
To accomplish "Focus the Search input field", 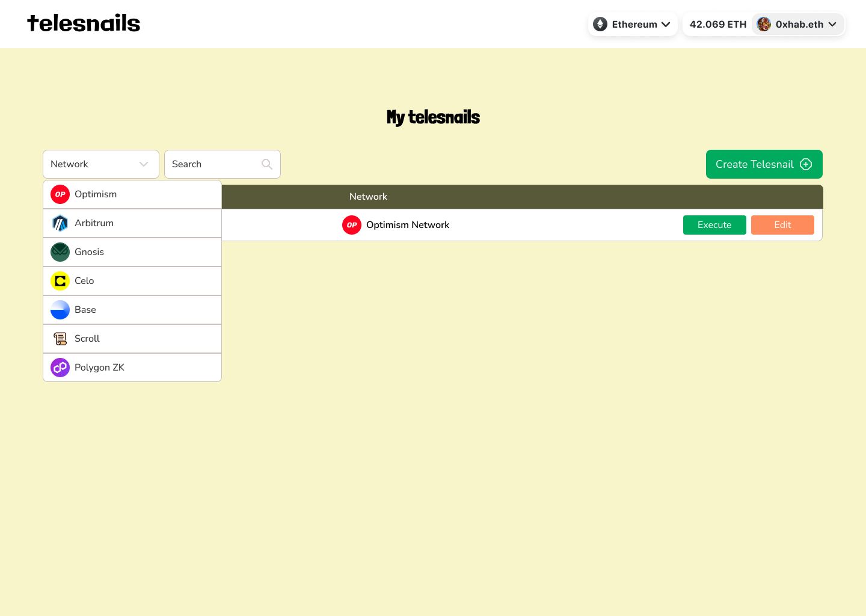I will 223,164.
